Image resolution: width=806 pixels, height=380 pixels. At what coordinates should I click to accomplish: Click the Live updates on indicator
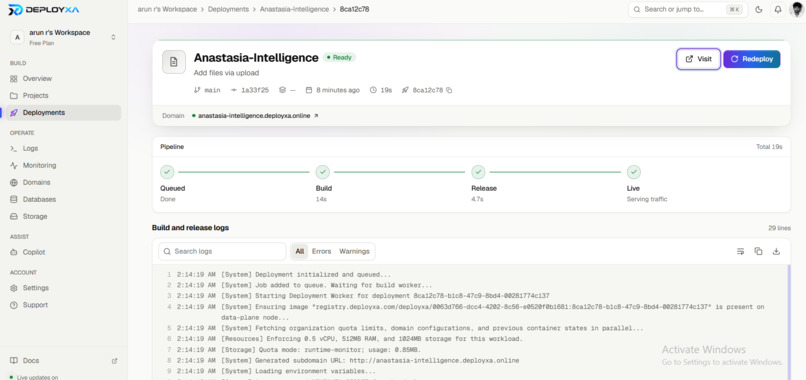coord(34,377)
